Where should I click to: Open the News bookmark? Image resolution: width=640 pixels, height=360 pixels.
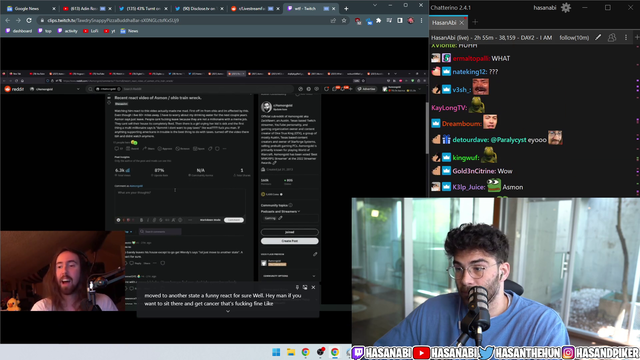[x=129, y=31]
